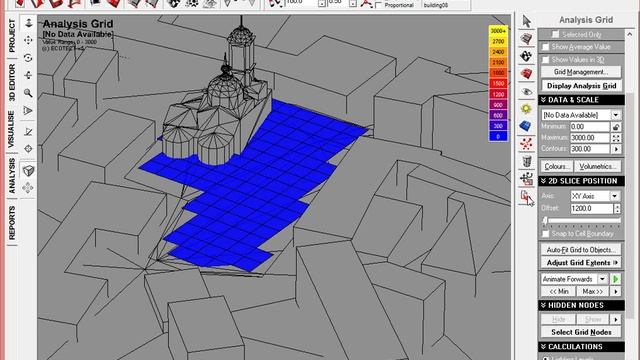Open arrow menu beside Hide/Show buttons
The height and width of the screenshot is (360, 640).
click(x=616, y=319)
